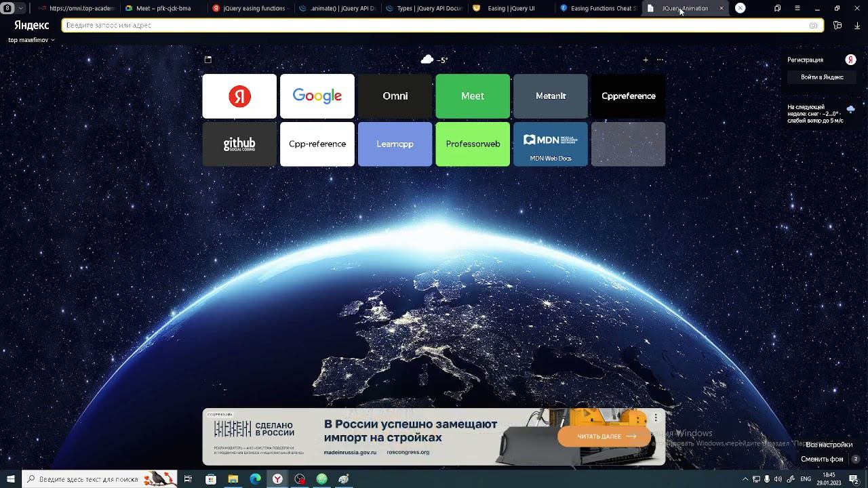Click the small window icon above the tiles
The height and width of the screenshot is (488, 868).
point(208,60)
